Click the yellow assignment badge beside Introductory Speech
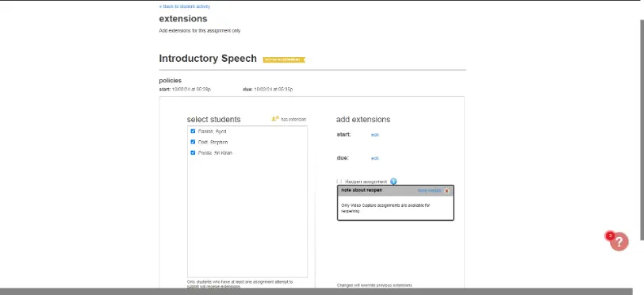644x295 pixels. 284,59
